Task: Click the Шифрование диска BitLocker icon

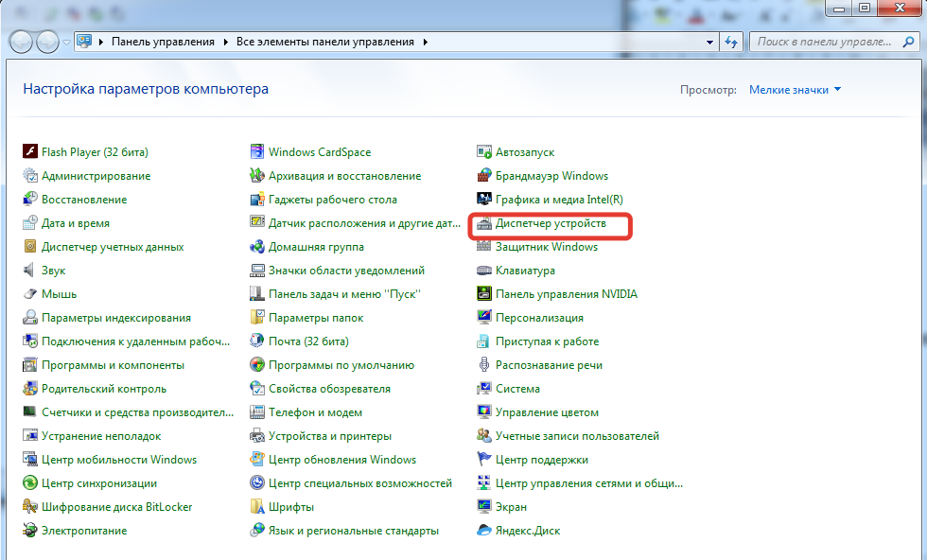Action: pyautogui.click(x=29, y=507)
